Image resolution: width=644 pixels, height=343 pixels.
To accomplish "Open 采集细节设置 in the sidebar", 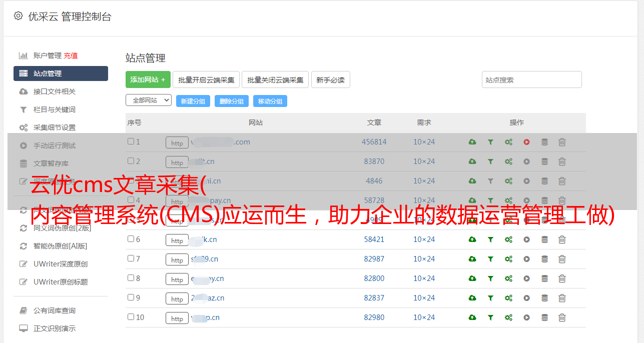I will [x=55, y=127].
